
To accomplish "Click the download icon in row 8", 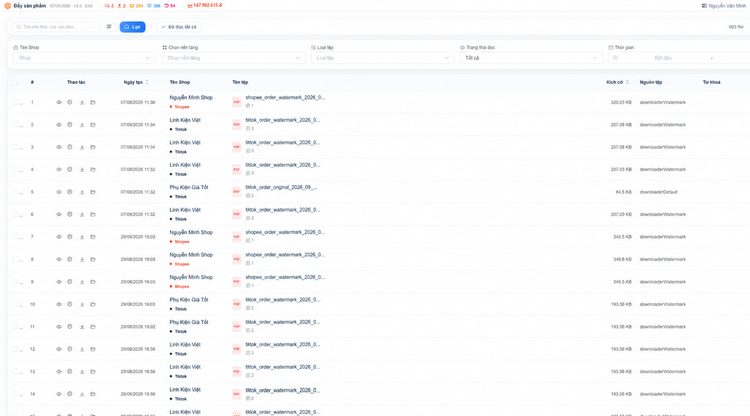I will coord(82,260).
